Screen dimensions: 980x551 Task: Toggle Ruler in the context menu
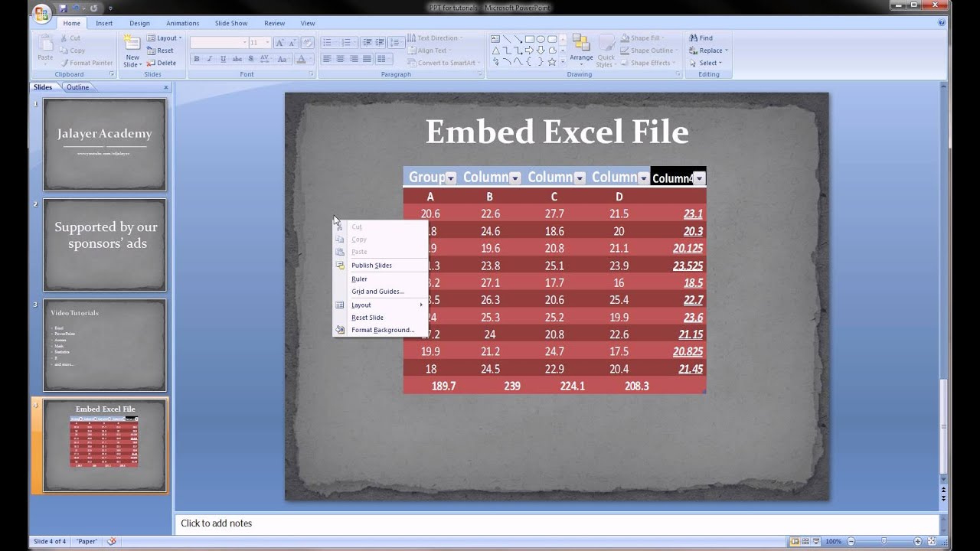(359, 279)
